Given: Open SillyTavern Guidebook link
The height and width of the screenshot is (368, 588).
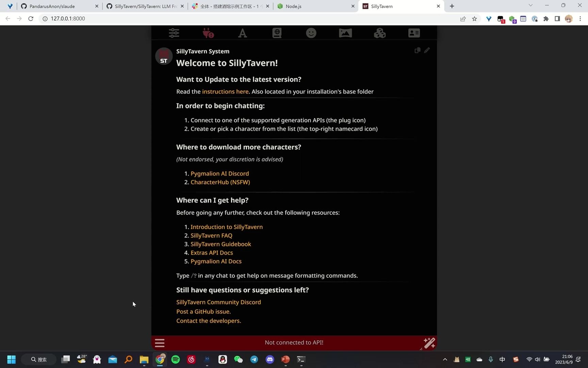Looking at the screenshot, I should click(221, 244).
